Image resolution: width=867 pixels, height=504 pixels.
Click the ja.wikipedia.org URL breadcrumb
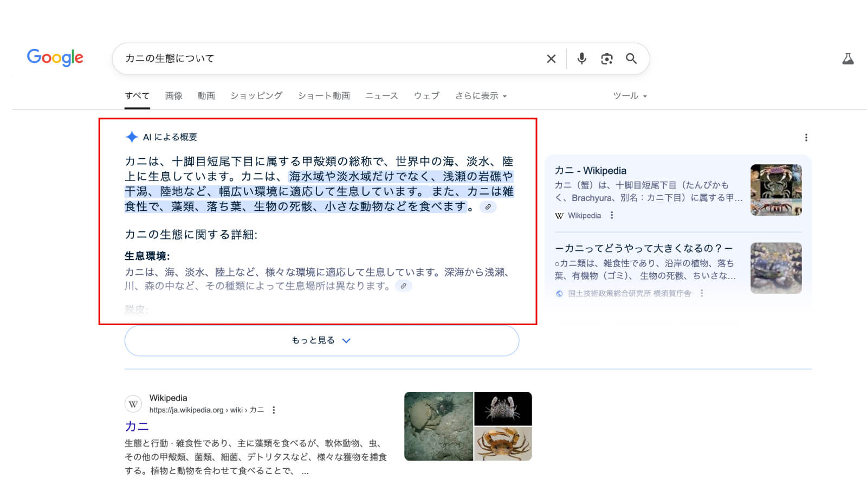pyautogui.click(x=206, y=410)
